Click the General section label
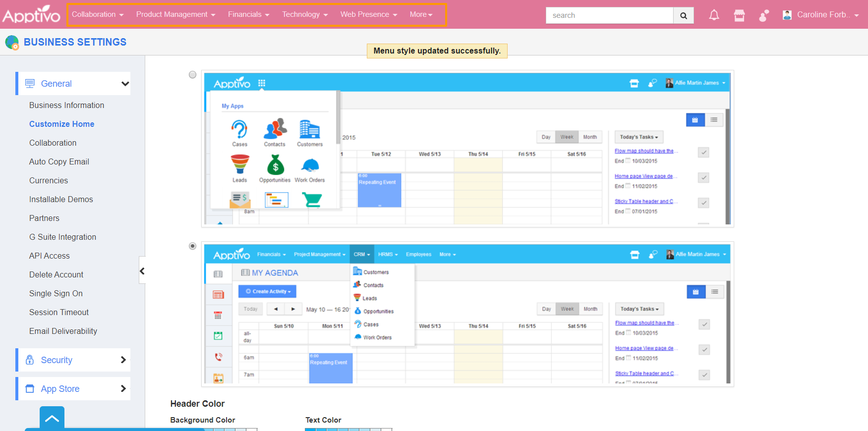This screenshot has width=868, height=431. [x=56, y=84]
